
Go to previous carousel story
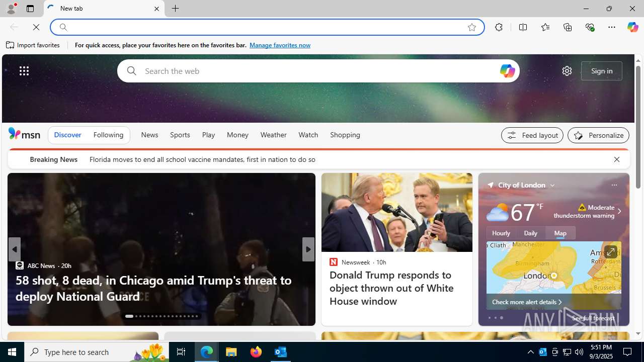click(x=14, y=249)
